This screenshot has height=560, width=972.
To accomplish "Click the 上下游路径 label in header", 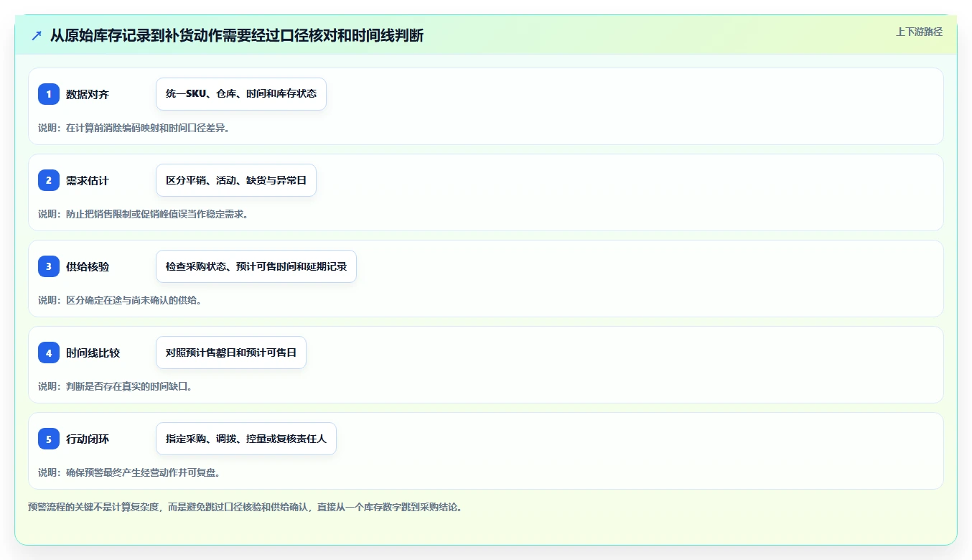I will click(919, 32).
